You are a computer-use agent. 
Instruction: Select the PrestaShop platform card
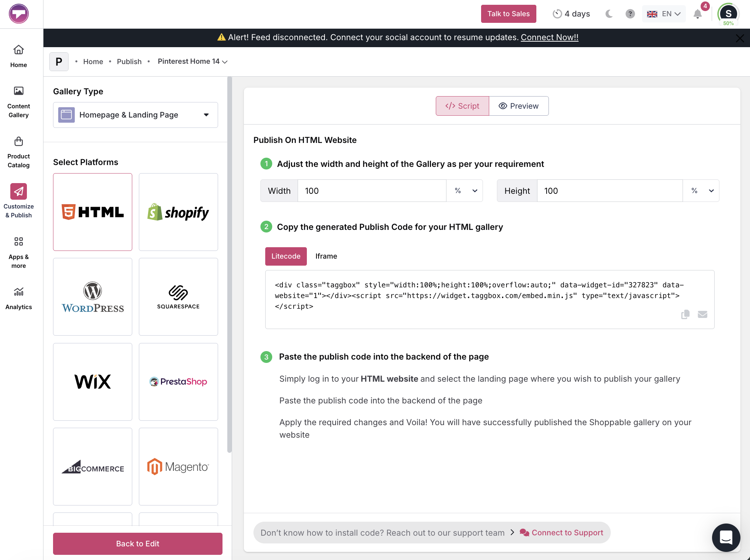pyautogui.click(x=178, y=382)
